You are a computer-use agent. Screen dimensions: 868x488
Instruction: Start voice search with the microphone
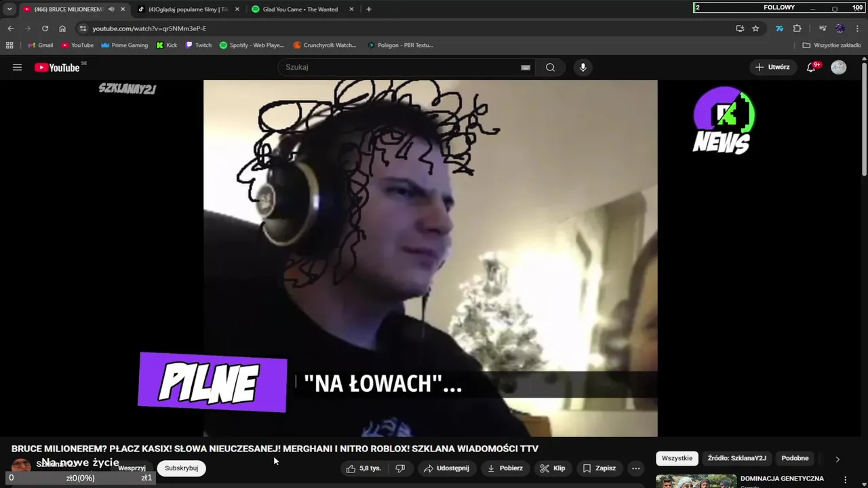[583, 67]
